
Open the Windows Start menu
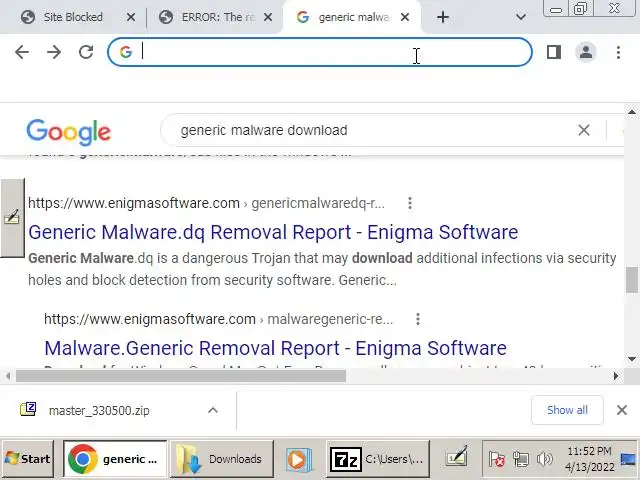pos(27,459)
